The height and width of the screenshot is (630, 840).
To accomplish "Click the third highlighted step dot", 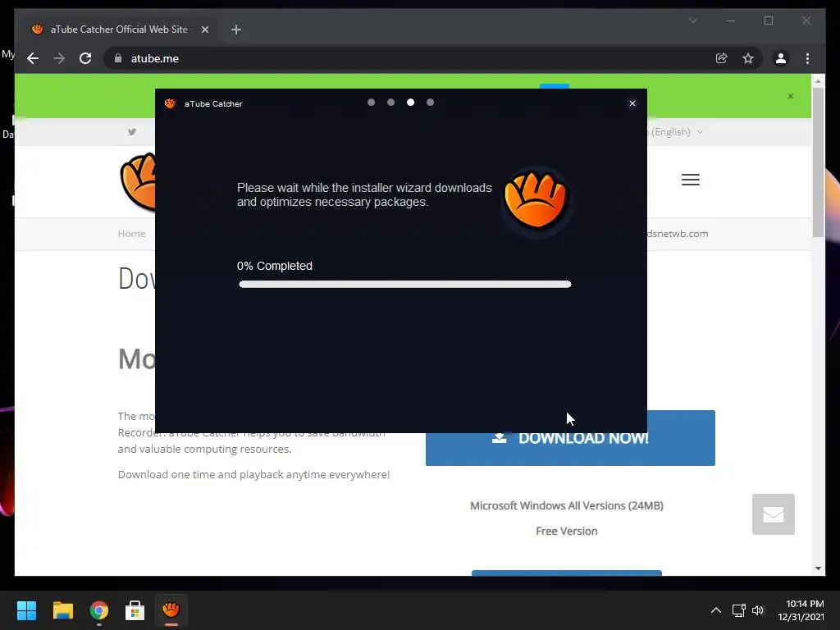I will point(410,103).
